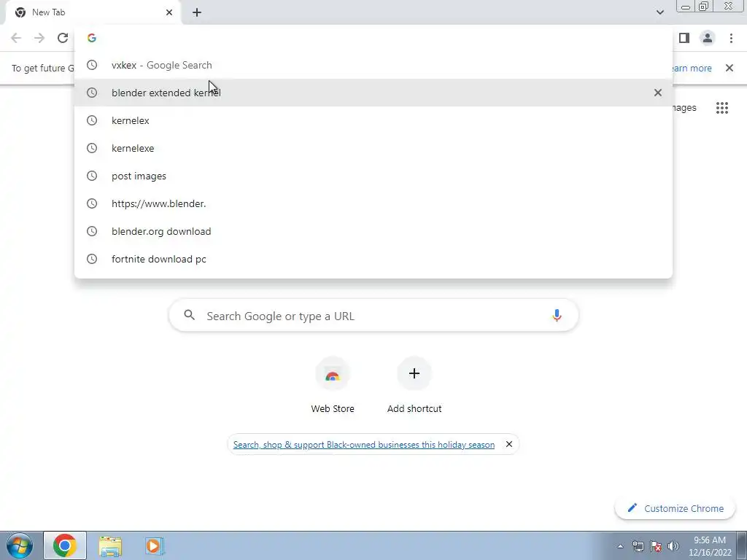Image resolution: width=747 pixels, height=560 pixels.
Task: Click the browser back arrow
Action: click(x=16, y=38)
